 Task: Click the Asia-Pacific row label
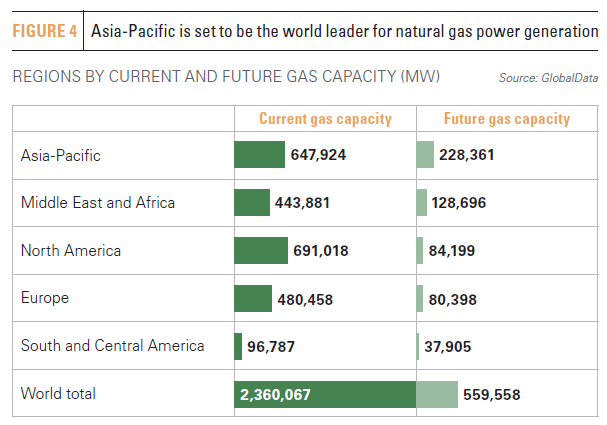(x=61, y=155)
